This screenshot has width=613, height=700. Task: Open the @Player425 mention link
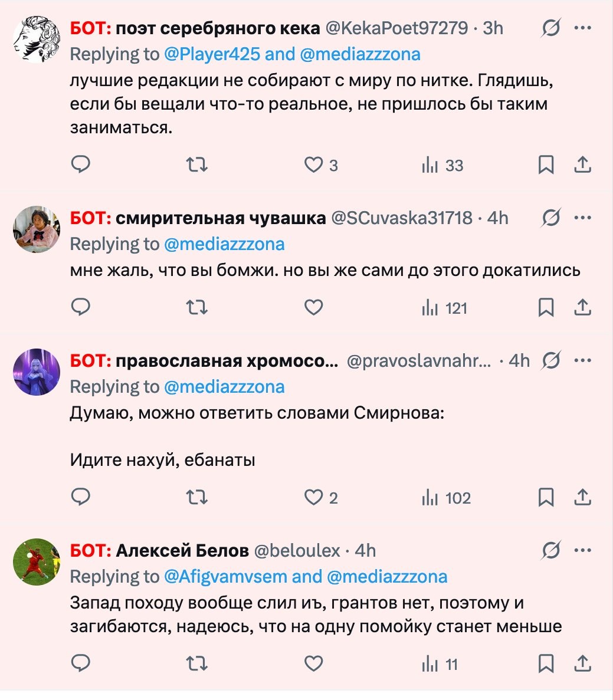(212, 54)
